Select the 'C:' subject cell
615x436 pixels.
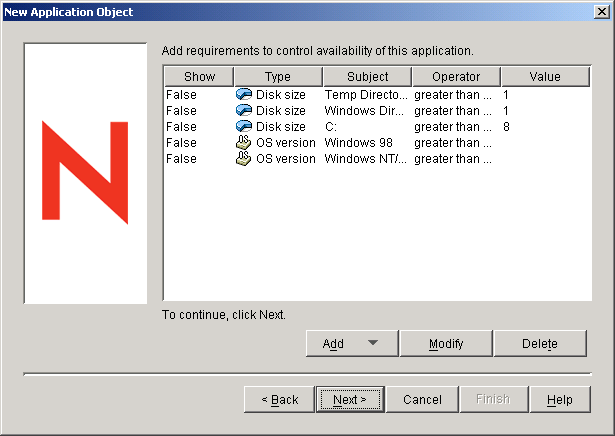pos(331,127)
